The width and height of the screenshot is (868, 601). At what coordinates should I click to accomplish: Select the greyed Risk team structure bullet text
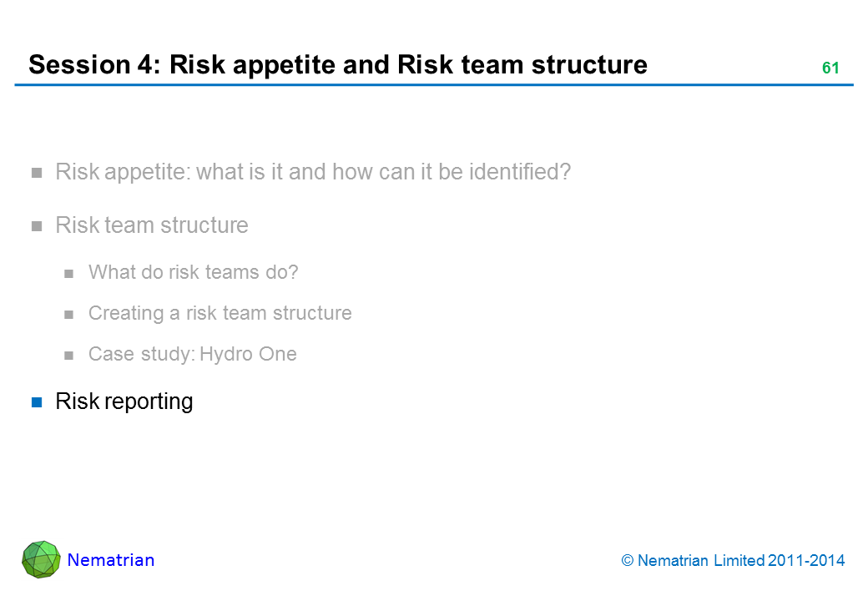pyautogui.click(x=151, y=225)
